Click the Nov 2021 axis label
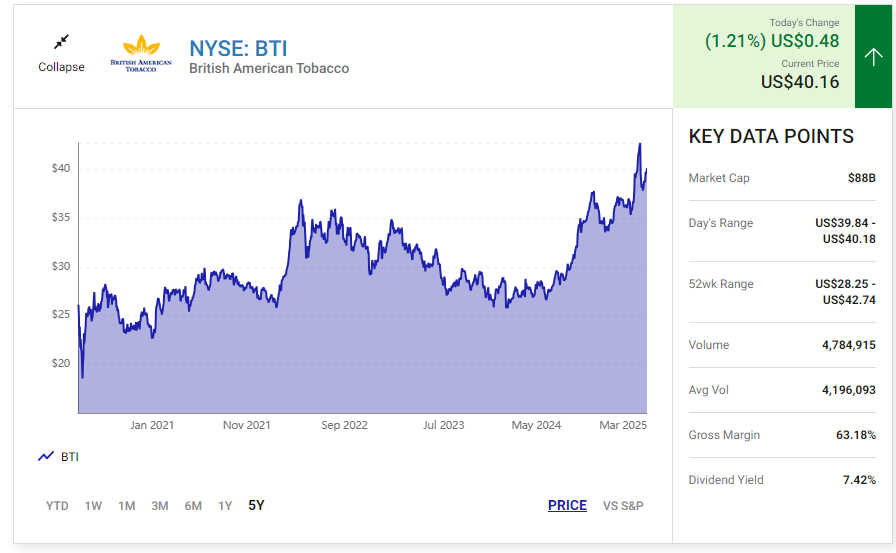 click(x=247, y=426)
